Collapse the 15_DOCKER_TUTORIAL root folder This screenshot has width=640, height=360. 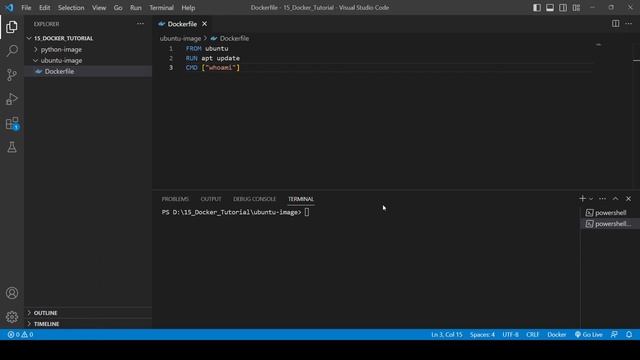pos(88,38)
